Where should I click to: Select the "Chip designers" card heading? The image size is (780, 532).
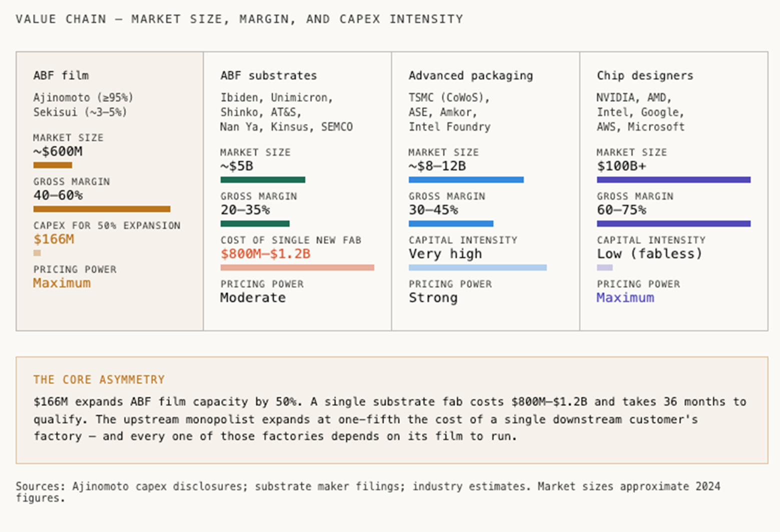645,75
